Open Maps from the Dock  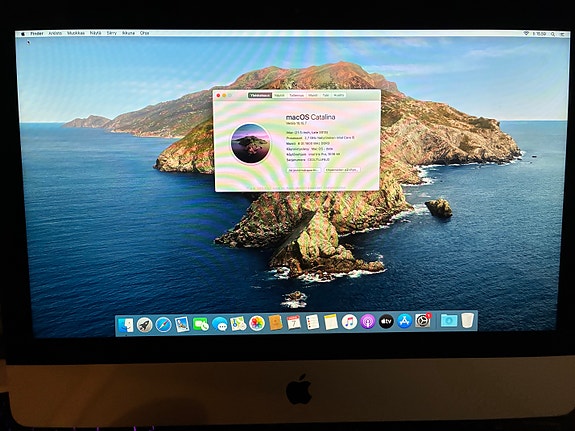click(x=238, y=324)
